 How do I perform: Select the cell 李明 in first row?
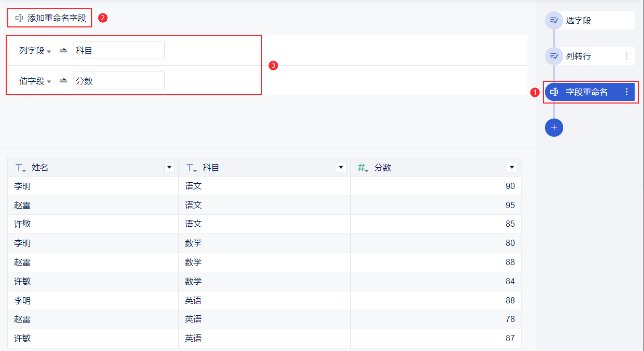click(93, 186)
